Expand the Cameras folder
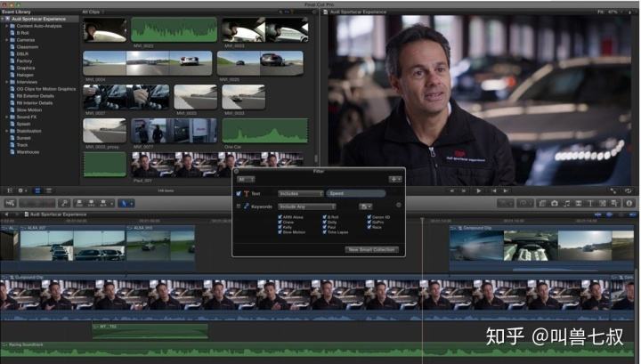 click(x=6, y=40)
